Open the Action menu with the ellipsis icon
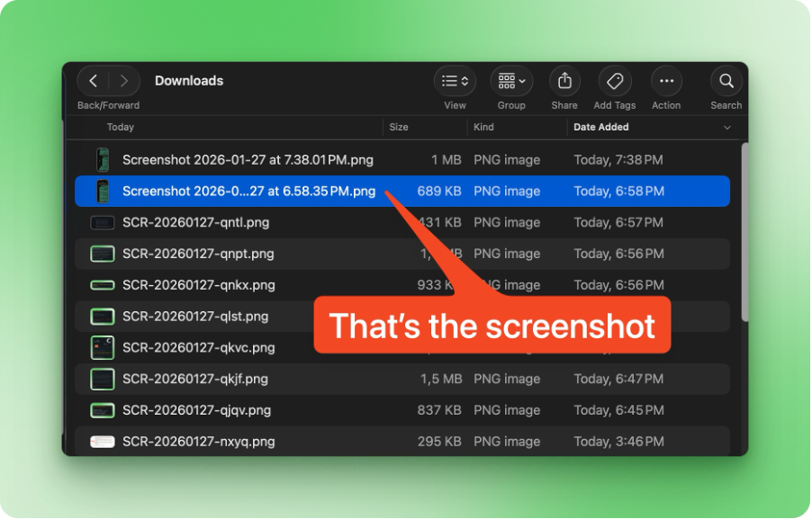 (x=666, y=80)
